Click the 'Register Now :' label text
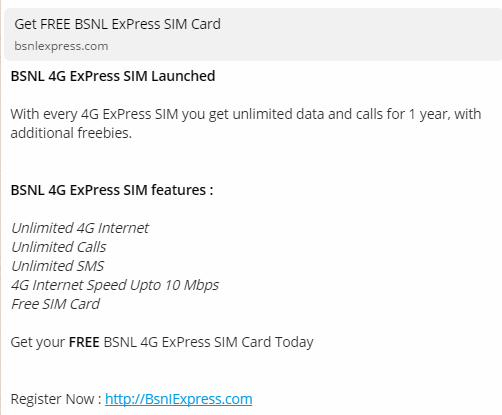Viewport: 502px width, 415px height. click(x=56, y=399)
